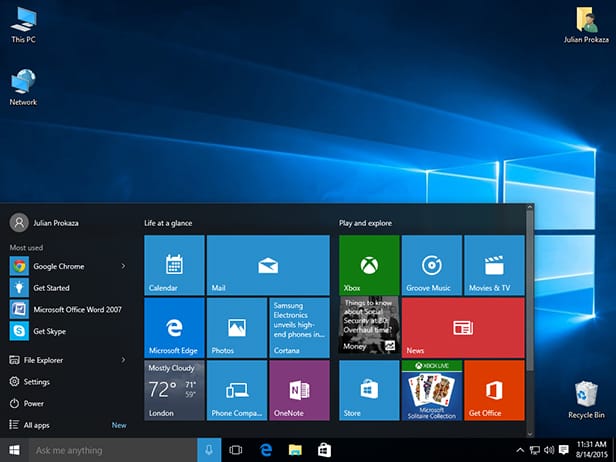Click the Start menu scroll up arrow
616x462 pixels.
tap(530, 206)
